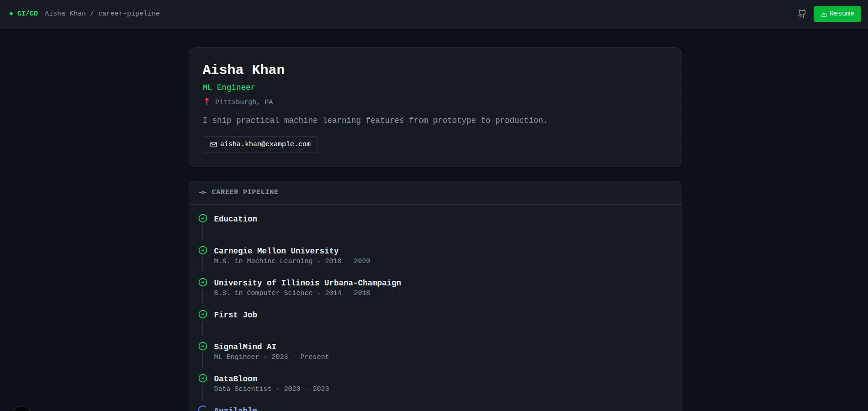Image resolution: width=868 pixels, height=411 pixels.
Task: Click the University of Illinois check icon
Action: (x=203, y=282)
